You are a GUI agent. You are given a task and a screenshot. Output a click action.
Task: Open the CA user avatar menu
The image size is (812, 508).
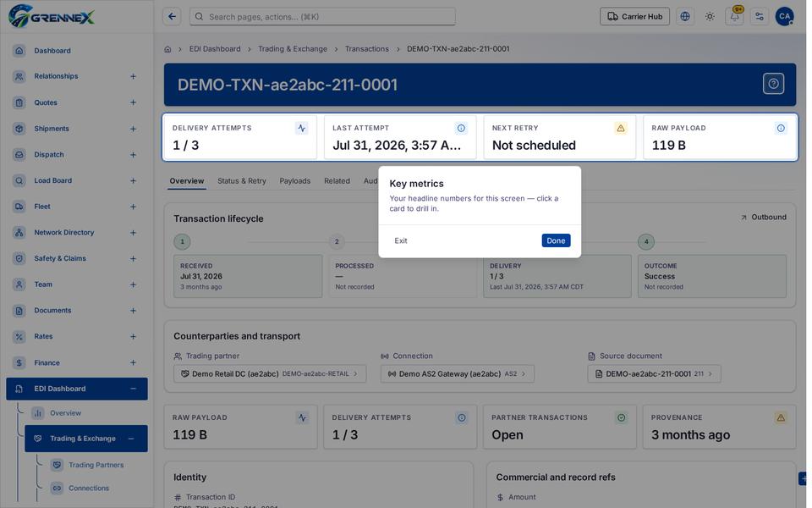(785, 17)
